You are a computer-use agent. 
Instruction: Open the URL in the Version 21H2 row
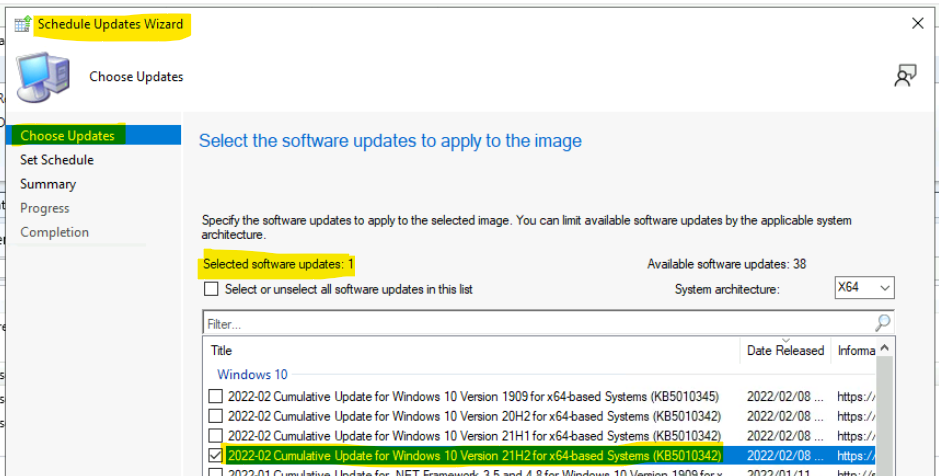coord(856,456)
